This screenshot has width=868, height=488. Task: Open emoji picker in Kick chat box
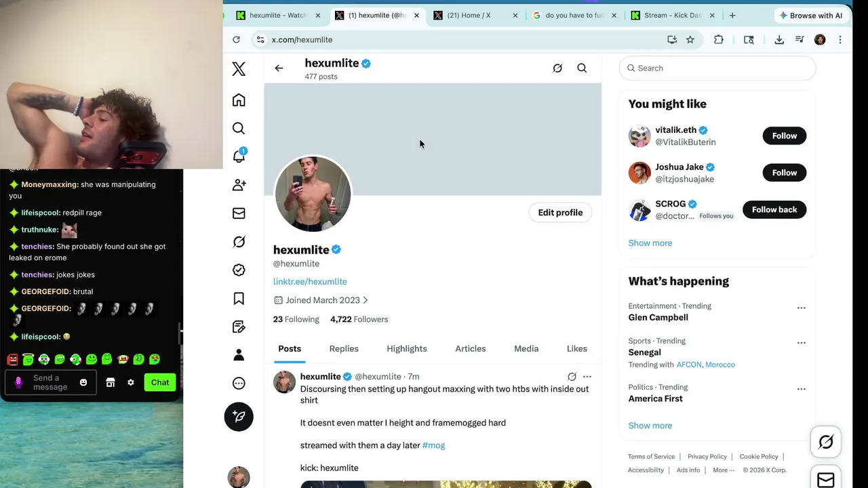click(83, 382)
